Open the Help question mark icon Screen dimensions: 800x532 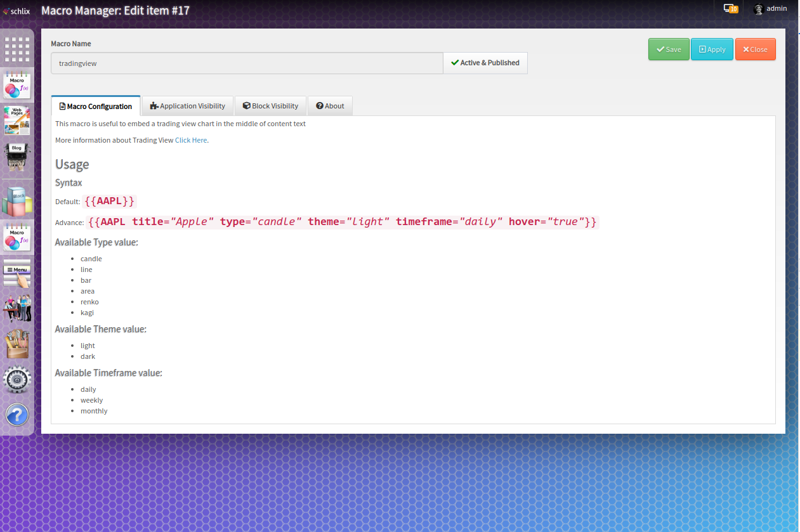[17, 415]
